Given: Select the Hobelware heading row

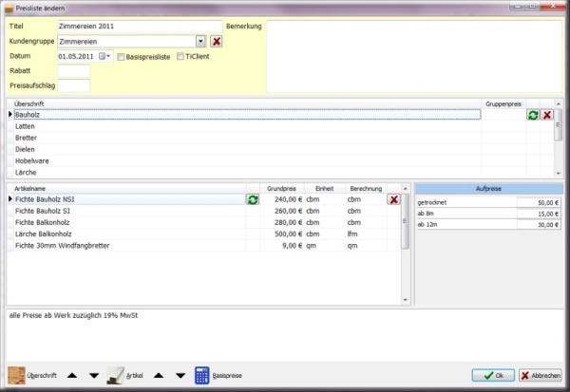Looking at the screenshot, I should [x=247, y=161].
